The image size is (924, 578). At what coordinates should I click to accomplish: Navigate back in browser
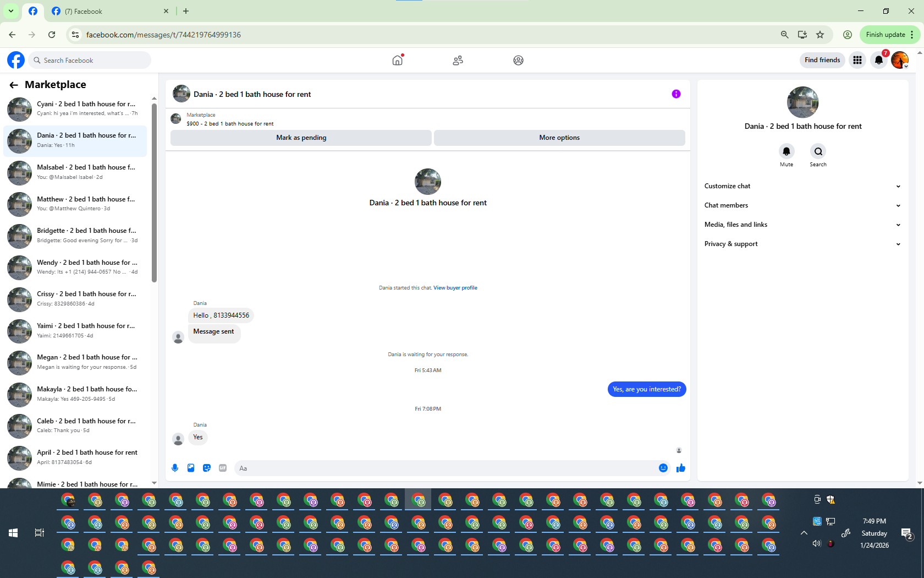(12, 35)
